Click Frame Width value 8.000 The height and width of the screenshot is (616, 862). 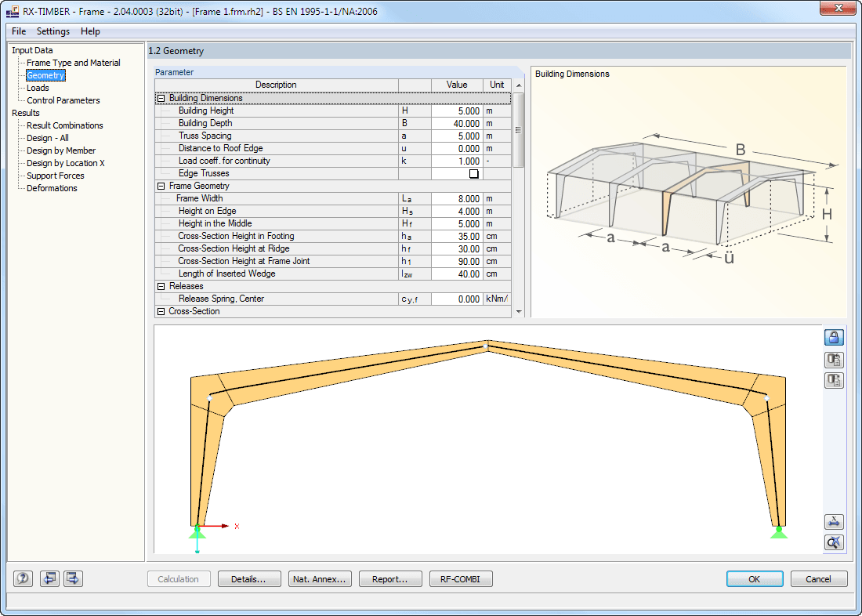click(456, 198)
